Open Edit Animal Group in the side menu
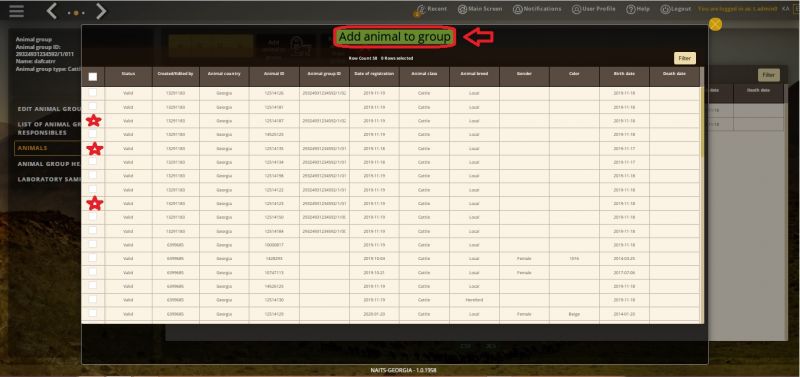 point(49,109)
